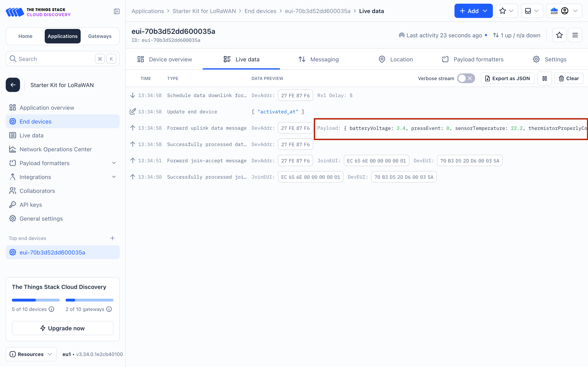Image resolution: width=588 pixels, height=367 pixels.
Task: Switch to the Device overview tab
Action: [165, 59]
